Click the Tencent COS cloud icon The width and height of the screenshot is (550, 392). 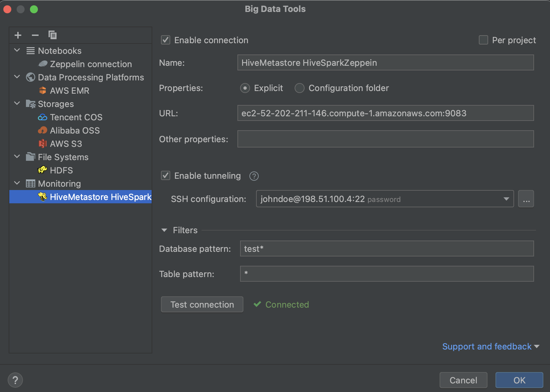pos(43,117)
